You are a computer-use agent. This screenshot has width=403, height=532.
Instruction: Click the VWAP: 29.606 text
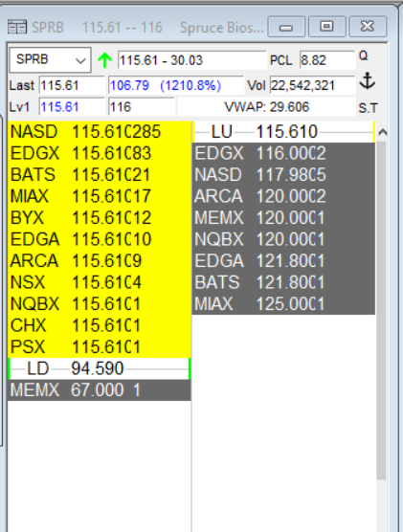[267, 107]
